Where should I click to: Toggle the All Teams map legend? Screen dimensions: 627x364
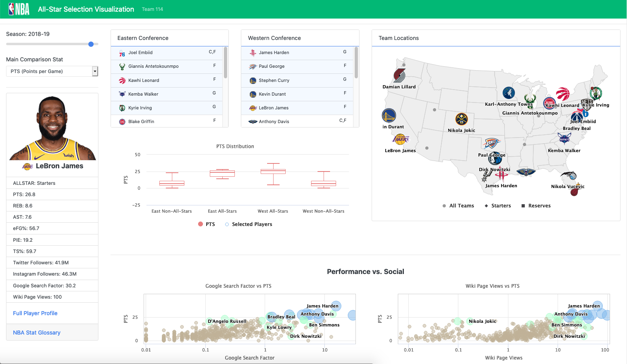458,206
